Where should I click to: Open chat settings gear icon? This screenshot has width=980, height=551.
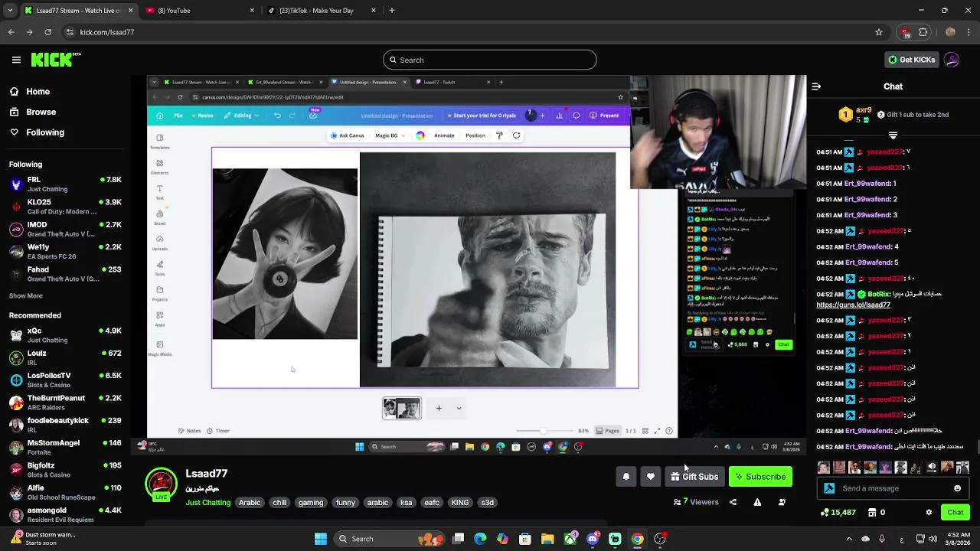tap(929, 513)
